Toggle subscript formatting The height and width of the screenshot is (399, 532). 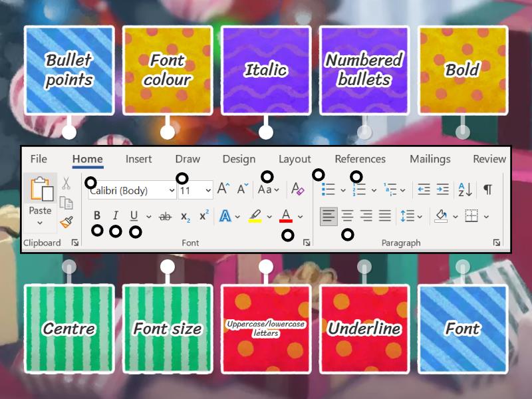(x=186, y=216)
